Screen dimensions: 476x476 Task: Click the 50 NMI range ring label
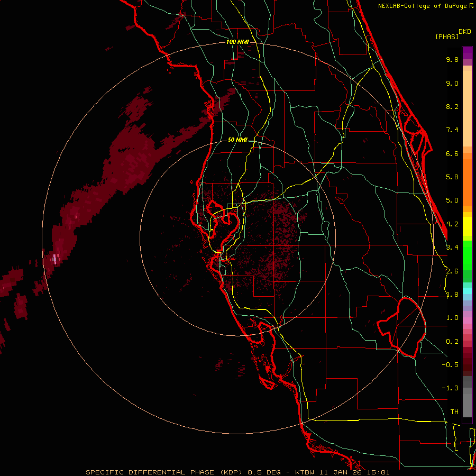[x=237, y=140]
